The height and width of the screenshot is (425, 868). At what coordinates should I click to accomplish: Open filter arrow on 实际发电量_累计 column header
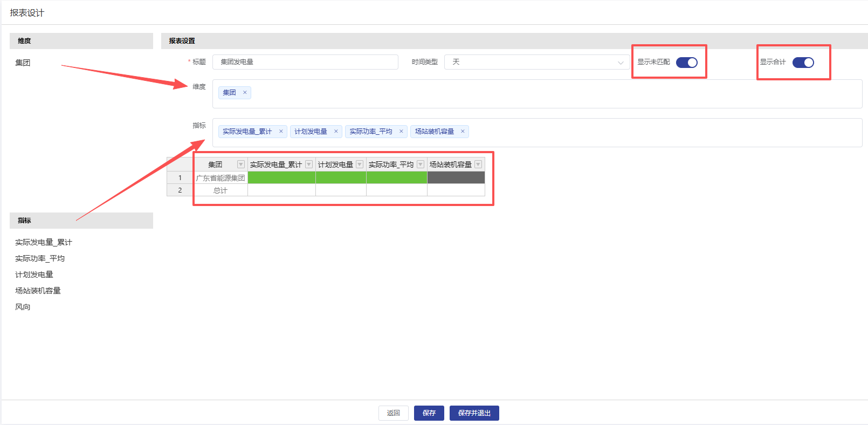click(309, 164)
